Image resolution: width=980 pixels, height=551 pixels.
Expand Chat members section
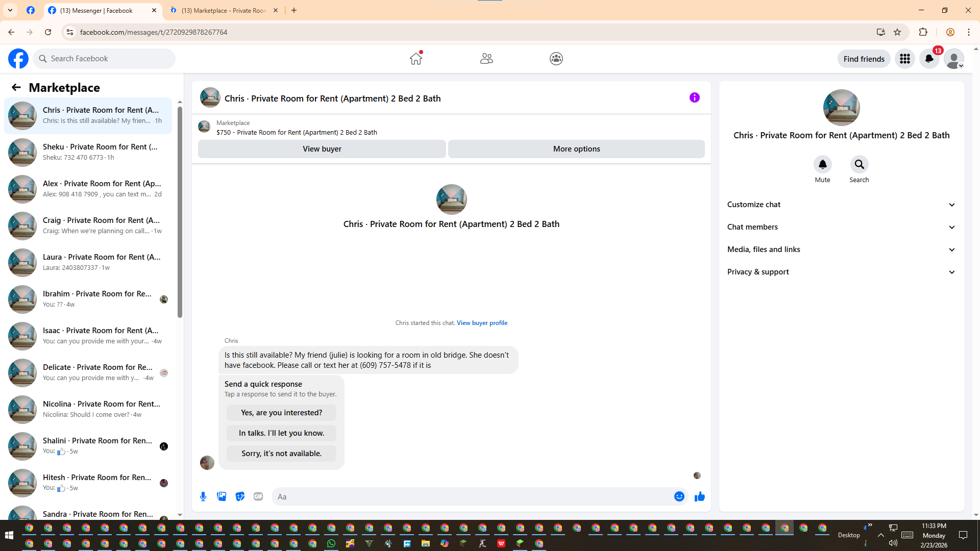841,227
